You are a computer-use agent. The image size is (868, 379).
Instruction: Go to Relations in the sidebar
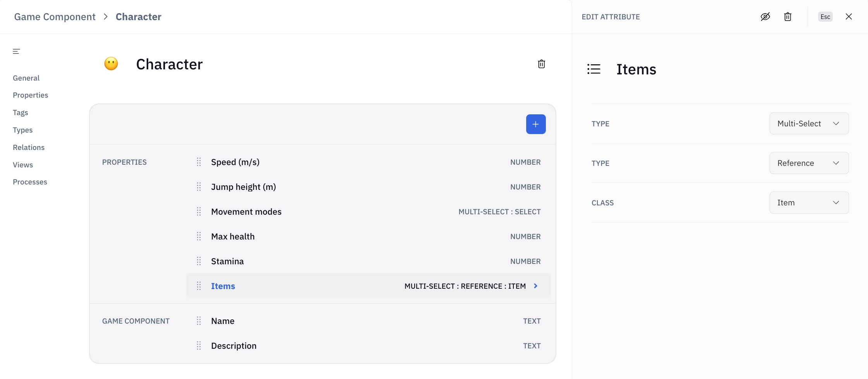pyautogui.click(x=29, y=147)
